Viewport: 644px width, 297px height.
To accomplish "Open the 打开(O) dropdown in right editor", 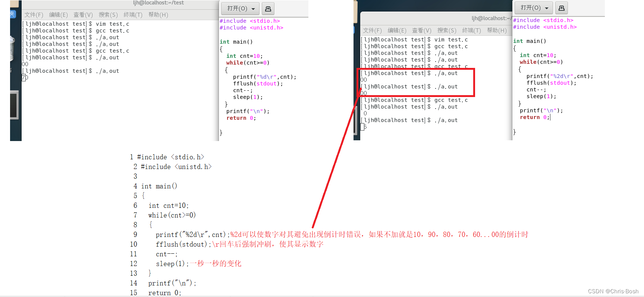I will (x=534, y=7).
